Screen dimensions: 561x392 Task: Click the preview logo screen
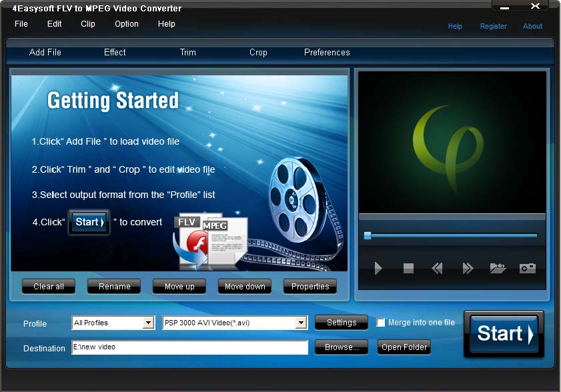click(x=452, y=143)
